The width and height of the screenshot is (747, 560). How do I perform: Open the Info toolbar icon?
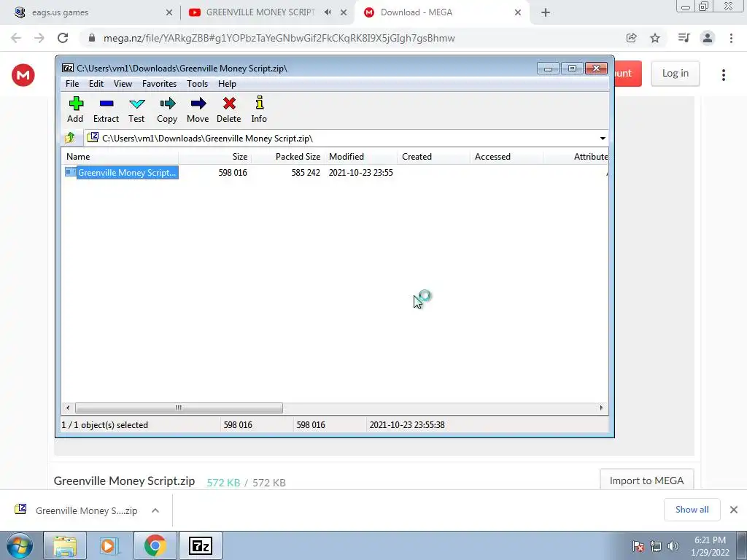[x=259, y=110]
